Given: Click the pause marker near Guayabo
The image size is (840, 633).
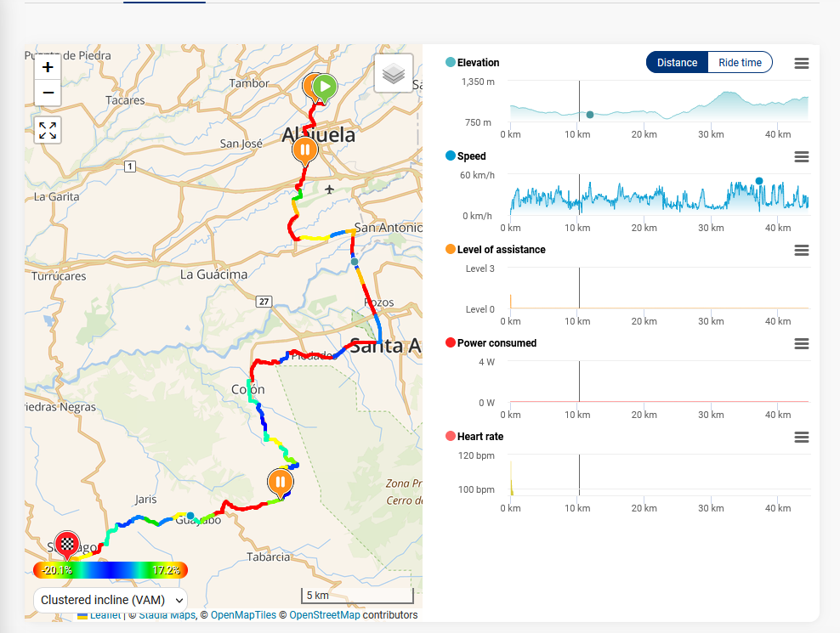Looking at the screenshot, I should point(279,482).
